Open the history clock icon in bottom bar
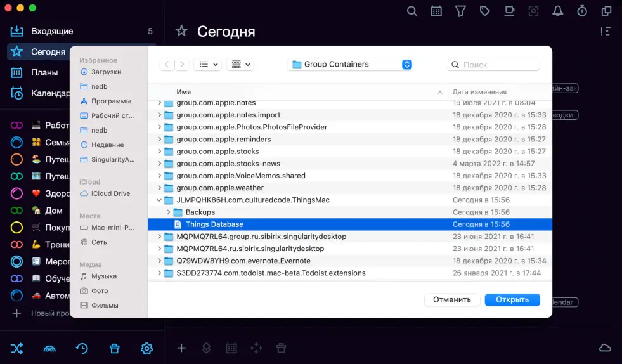This screenshot has height=364, width=622. [x=82, y=348]
